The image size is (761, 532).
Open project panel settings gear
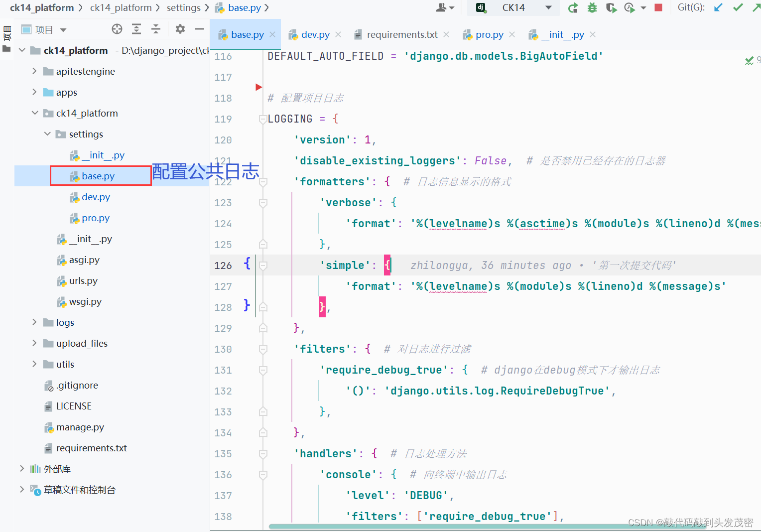(180, 29)
